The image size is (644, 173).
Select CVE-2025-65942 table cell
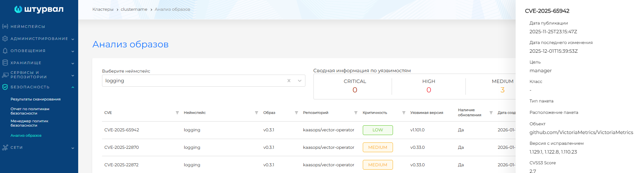(x=121, y=130)
